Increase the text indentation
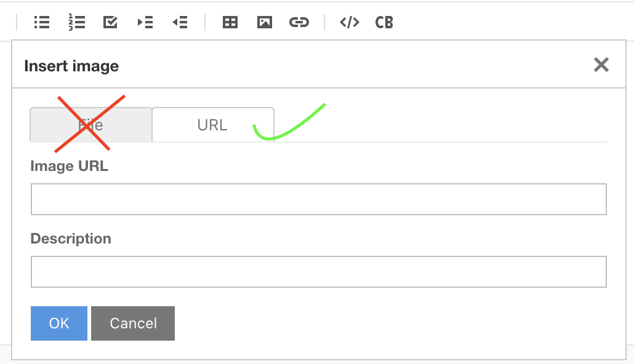Screen dimensions: 634x364 [x=145, y=22]
